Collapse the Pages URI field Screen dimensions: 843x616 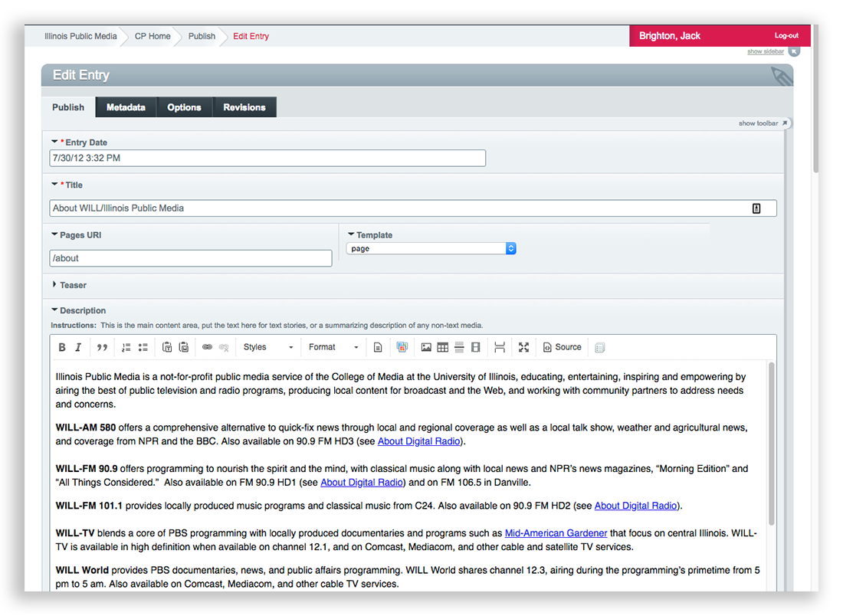(54, 234)
